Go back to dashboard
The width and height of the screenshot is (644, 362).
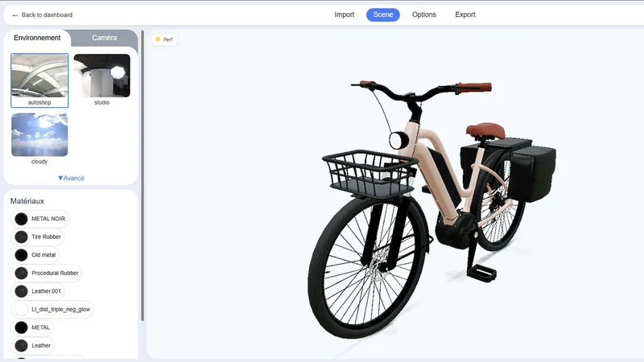[43, 14]
